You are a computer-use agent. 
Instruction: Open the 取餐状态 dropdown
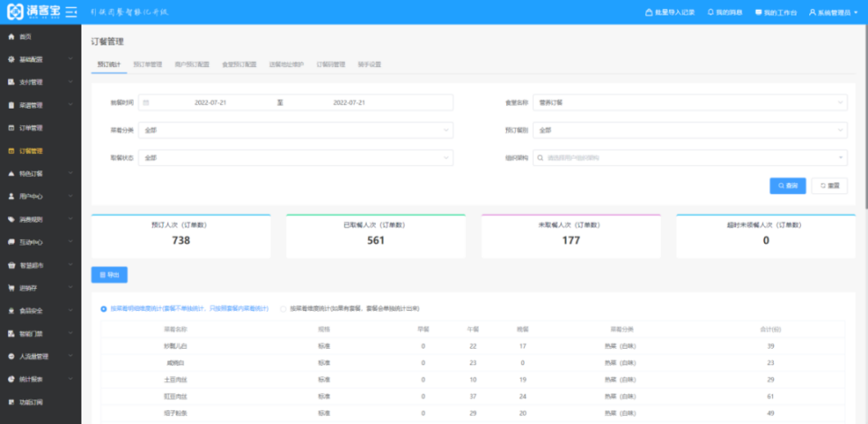(295, 158)
